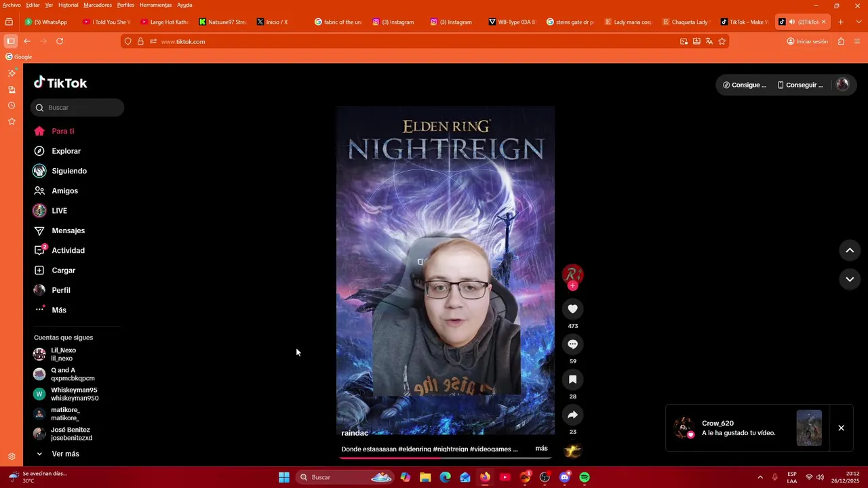This screenshot has height=488, width=868.
Task: Dismiss the Crow_620 like notification
Action: (x=841, y=428)
